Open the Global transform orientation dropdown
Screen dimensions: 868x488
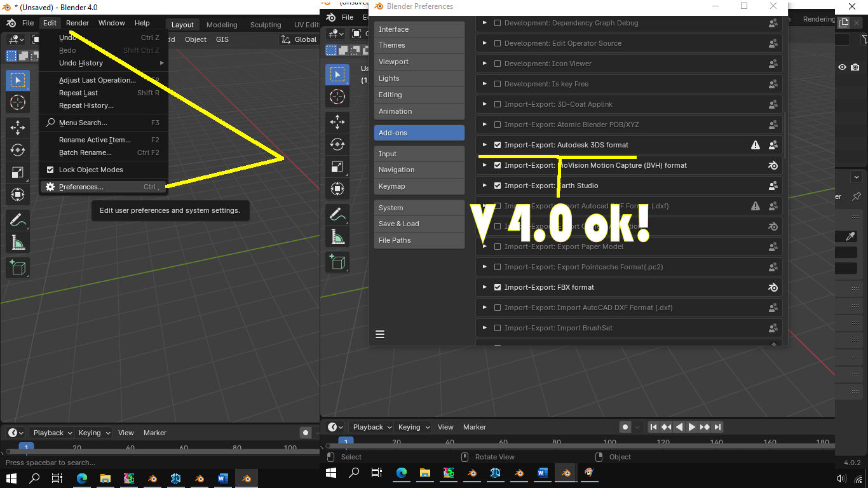(x=300, y=39)
